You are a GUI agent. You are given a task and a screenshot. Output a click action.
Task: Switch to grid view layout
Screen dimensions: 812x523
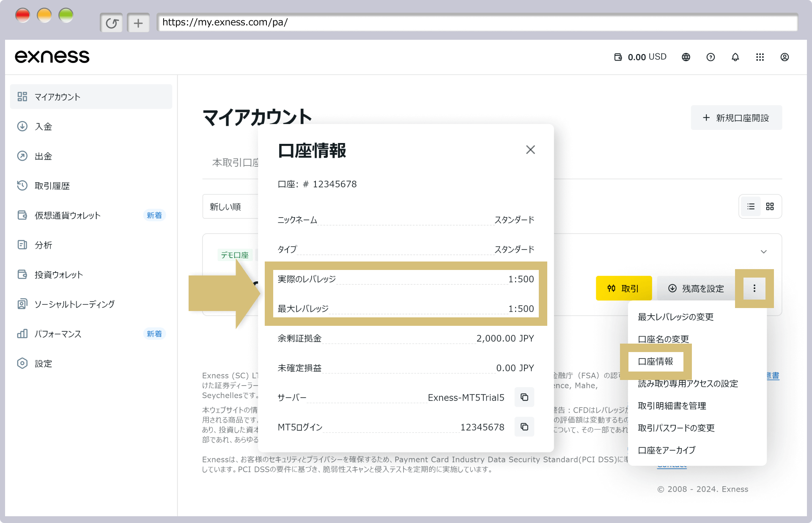(770, 206)
